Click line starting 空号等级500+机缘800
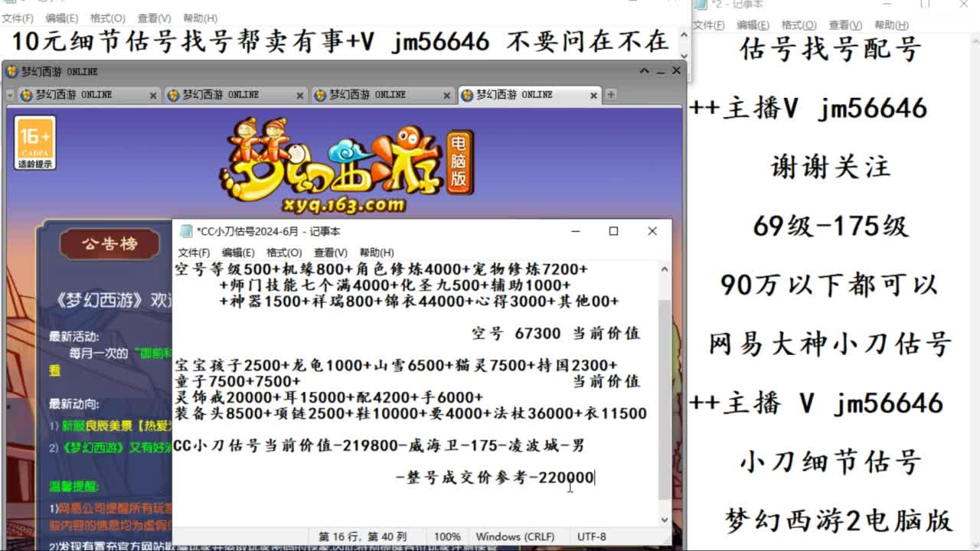Screen dimensions: 980x551 point(381,269)
